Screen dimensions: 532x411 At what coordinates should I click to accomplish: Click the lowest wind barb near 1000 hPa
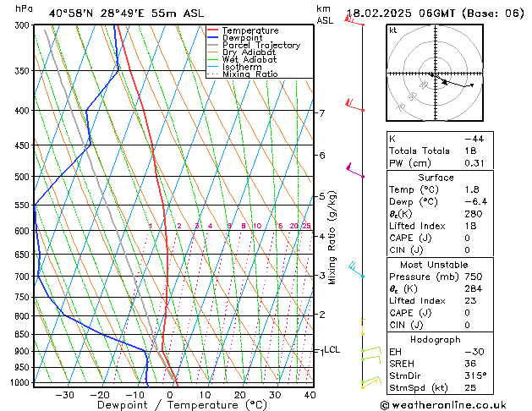(370, 383)
